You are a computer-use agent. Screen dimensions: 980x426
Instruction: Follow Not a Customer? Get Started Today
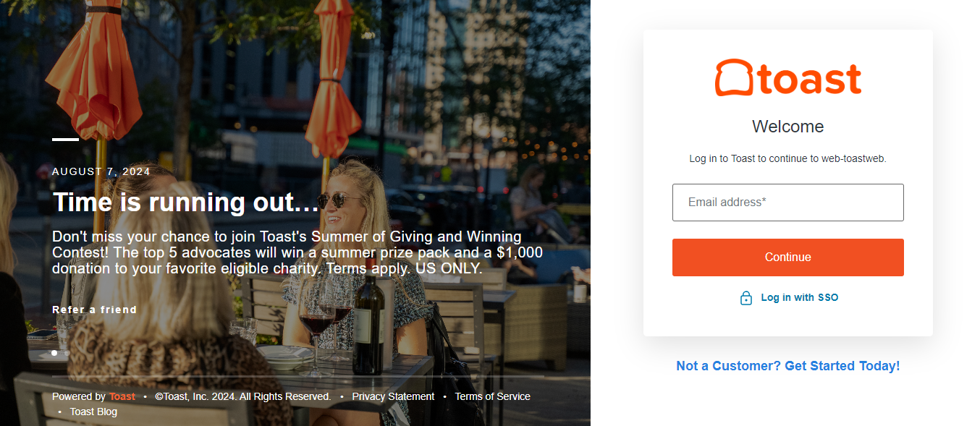[x=787, y=366]
